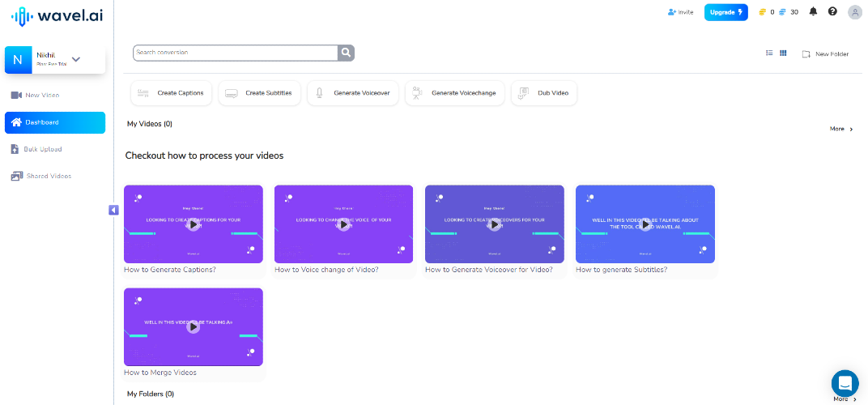The image size is (868, 405).
Task: Click How to Generate Voiceover for Video? caption
Action: click(489, 270)
